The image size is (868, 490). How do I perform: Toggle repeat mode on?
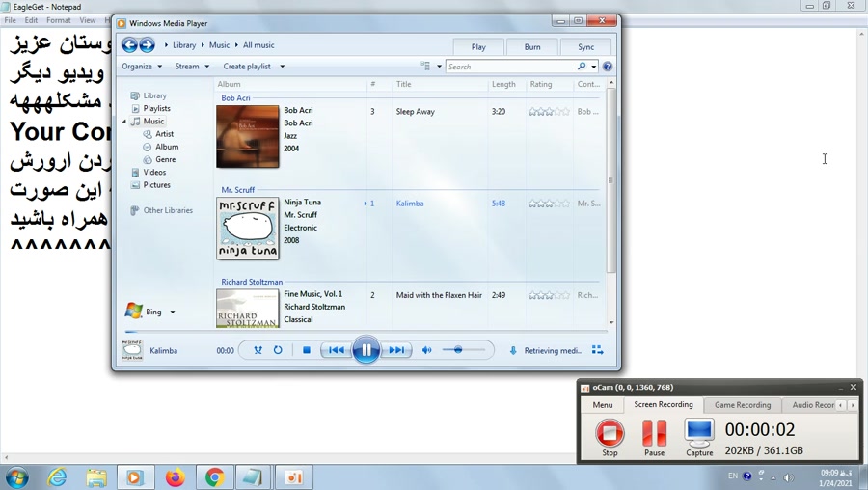pyautogui.click(x=278, y=350)
